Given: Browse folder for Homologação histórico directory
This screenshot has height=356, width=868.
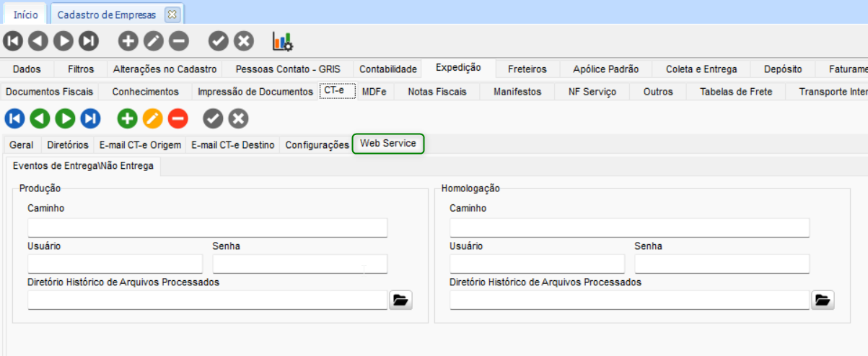Looking at the screenshot, I should tap(823, 300).
